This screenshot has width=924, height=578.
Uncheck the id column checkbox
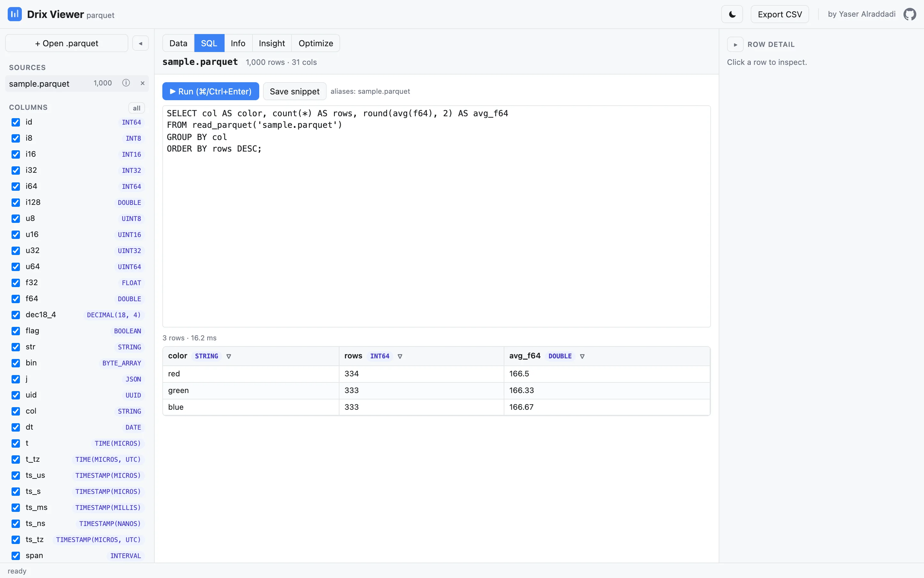click(16, 122)
